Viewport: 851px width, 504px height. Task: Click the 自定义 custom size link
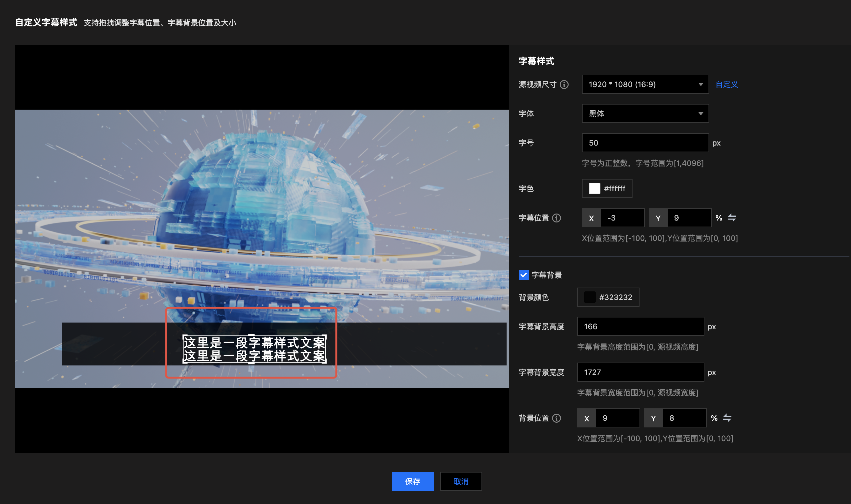[x=727, y=85]
